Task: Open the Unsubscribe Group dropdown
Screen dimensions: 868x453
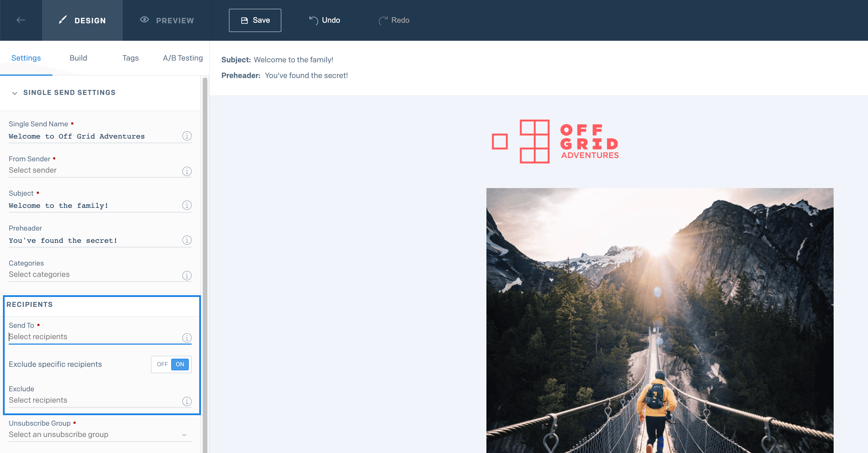Action: click(100, 434)
